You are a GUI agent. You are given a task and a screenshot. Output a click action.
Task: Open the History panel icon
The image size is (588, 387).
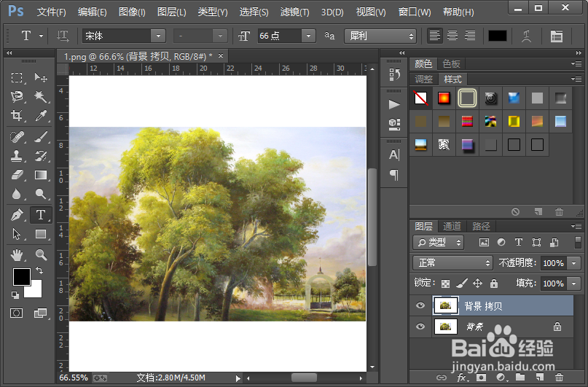point(394,74)
